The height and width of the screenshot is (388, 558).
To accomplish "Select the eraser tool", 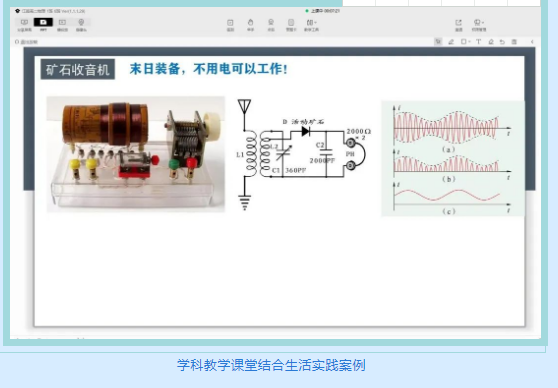I will click(x=491, y=42).
